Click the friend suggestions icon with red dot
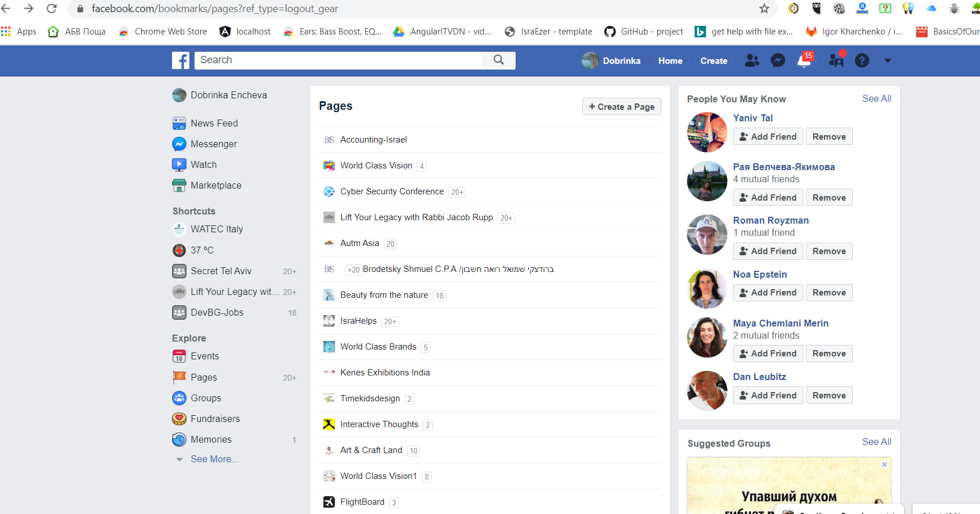The image size is (980, 514). pos(836,60)
